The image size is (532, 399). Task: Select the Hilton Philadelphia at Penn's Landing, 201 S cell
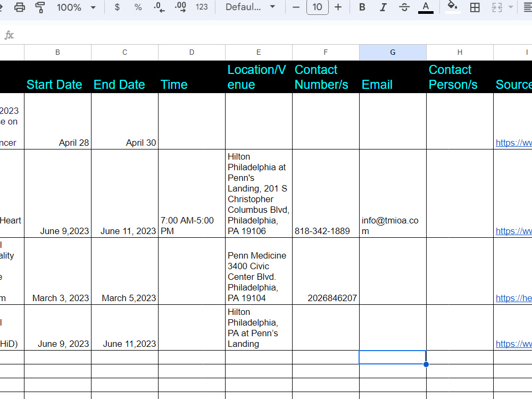click(x=259, y=194)
